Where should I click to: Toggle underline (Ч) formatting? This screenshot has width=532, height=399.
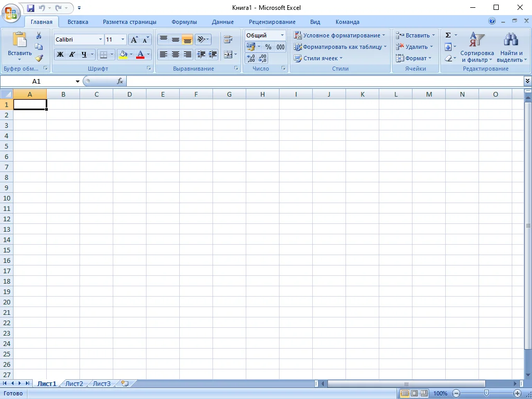(x=84, y=54)
